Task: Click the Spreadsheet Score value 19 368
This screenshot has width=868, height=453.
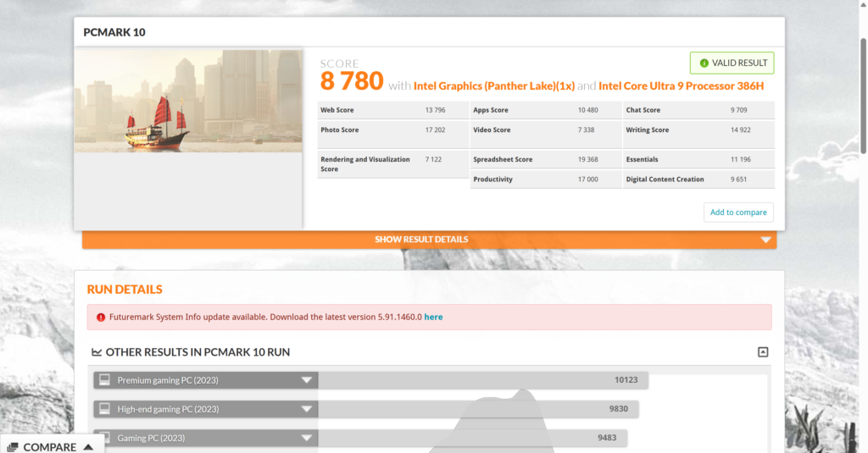Action: (588, 159)
